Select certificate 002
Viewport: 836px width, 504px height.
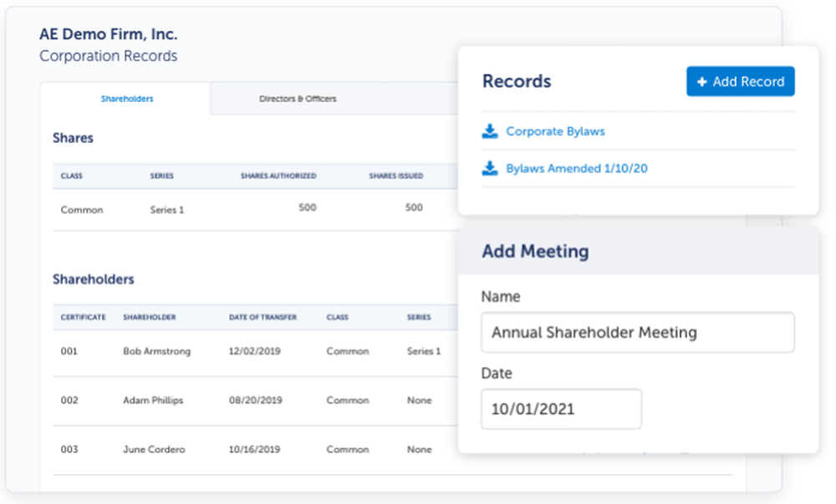(x=69, y=400)
